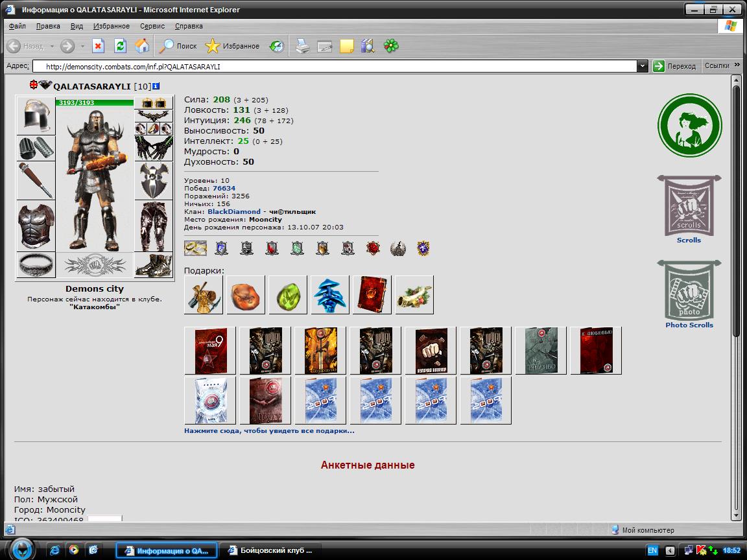Open the 76634 victories link

[224, 188]
